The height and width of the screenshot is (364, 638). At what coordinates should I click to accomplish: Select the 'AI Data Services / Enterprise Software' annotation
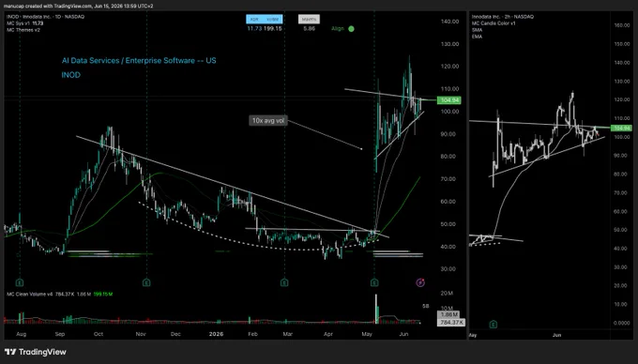click(139, 61)
